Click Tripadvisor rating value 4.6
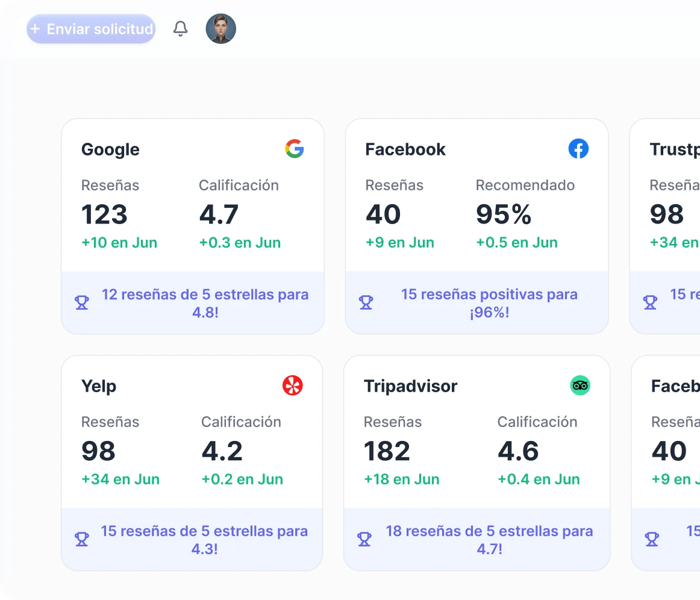Image resolution: width=700 pixels, height=600 pixels. coord(518,451)
